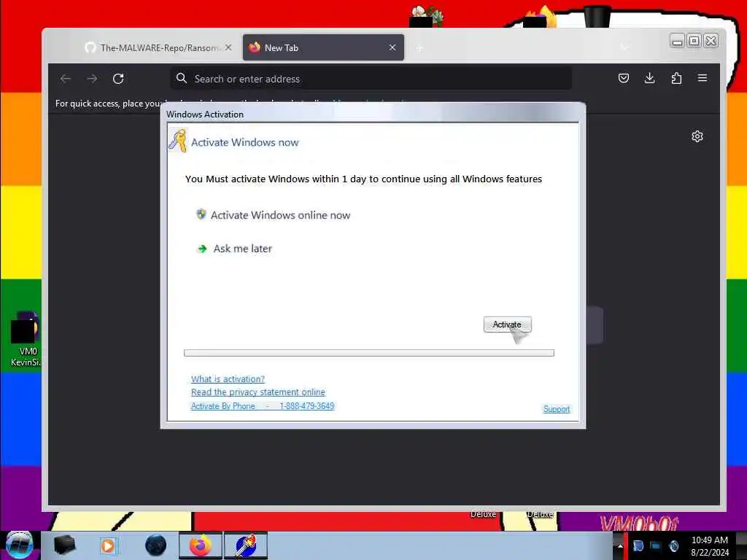Click the key icon beside Activate Windows now
This screenshot has width=747, height=560.
click(178, 141)
